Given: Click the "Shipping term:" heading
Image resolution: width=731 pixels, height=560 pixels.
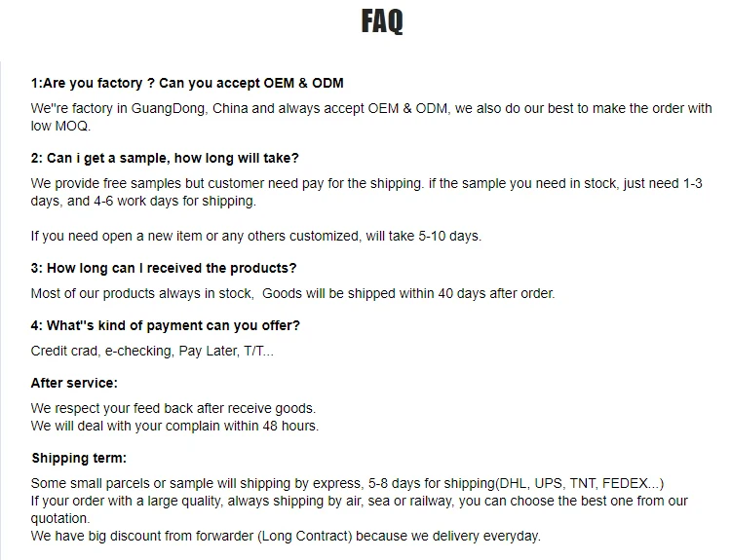Looking at the screenshot, I should 79,458.
